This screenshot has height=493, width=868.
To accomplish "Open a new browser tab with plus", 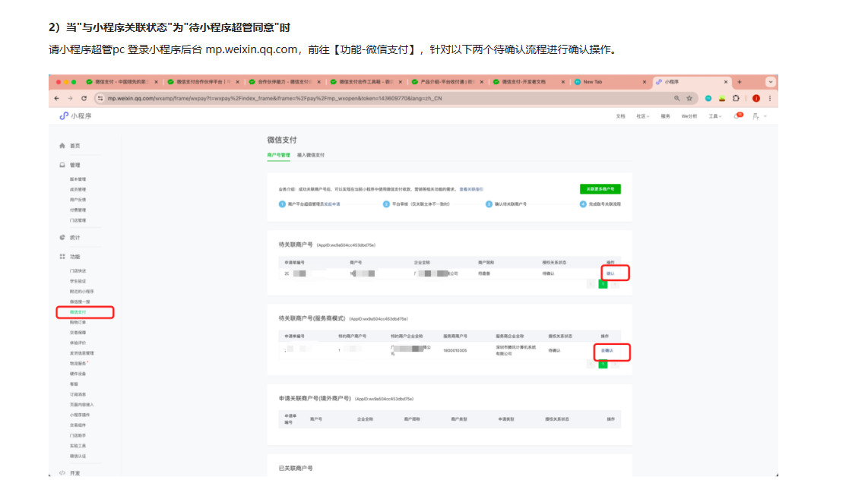I will tap(740, 82).
